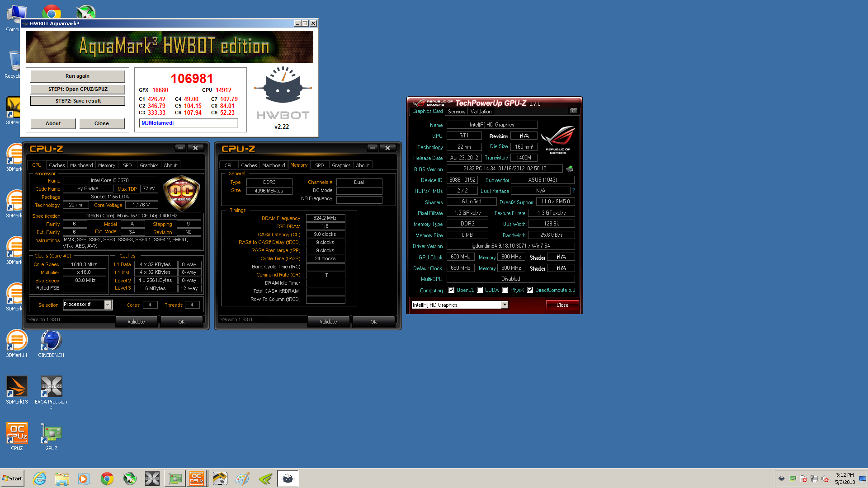
Task: Click the MJMotamedi name input field
Action: 189,123
